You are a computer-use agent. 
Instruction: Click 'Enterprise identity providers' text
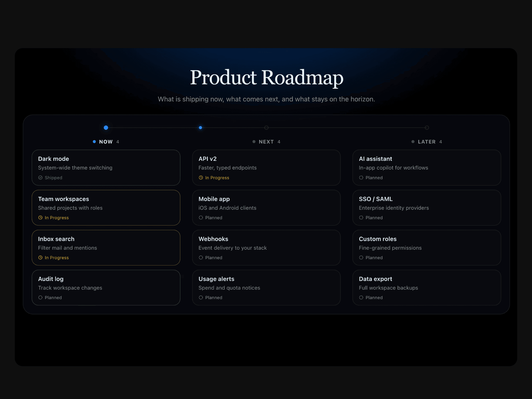[394, 208]
